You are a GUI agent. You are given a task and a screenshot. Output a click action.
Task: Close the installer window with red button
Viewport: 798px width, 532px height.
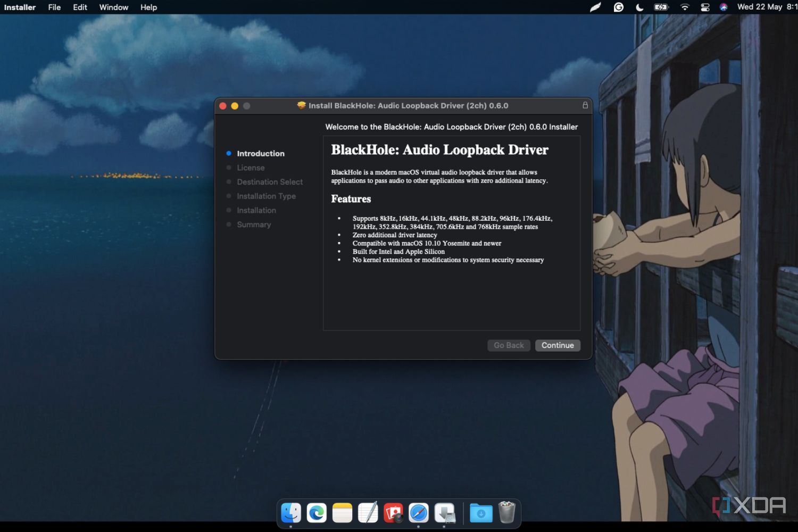click(223, 106)
